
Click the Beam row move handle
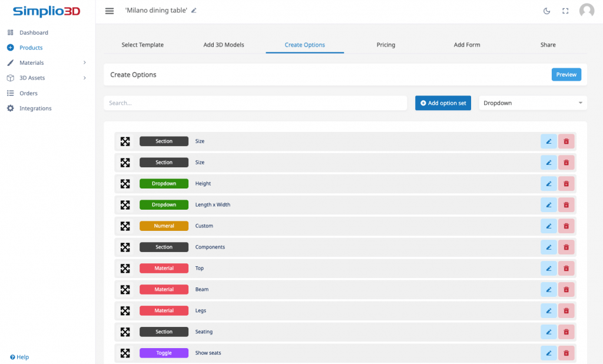(x=125, y=290)
